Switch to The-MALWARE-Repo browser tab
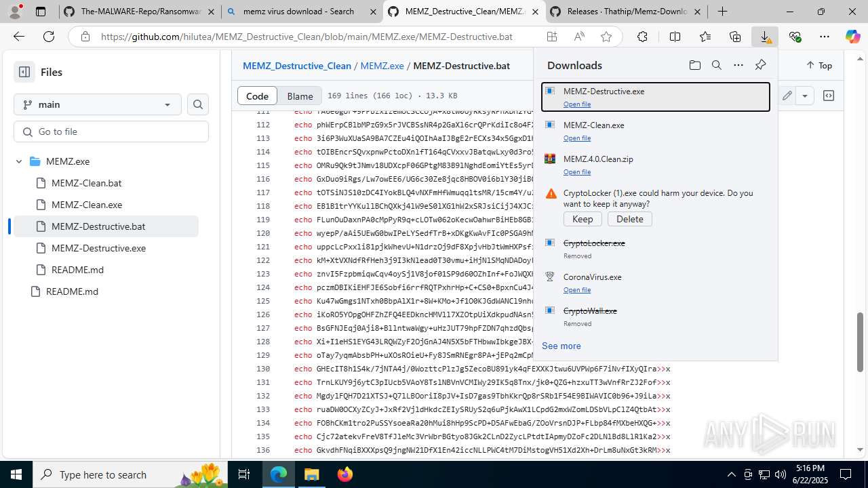The height and width of the screenshot is (488, 868). click(140, 12)
